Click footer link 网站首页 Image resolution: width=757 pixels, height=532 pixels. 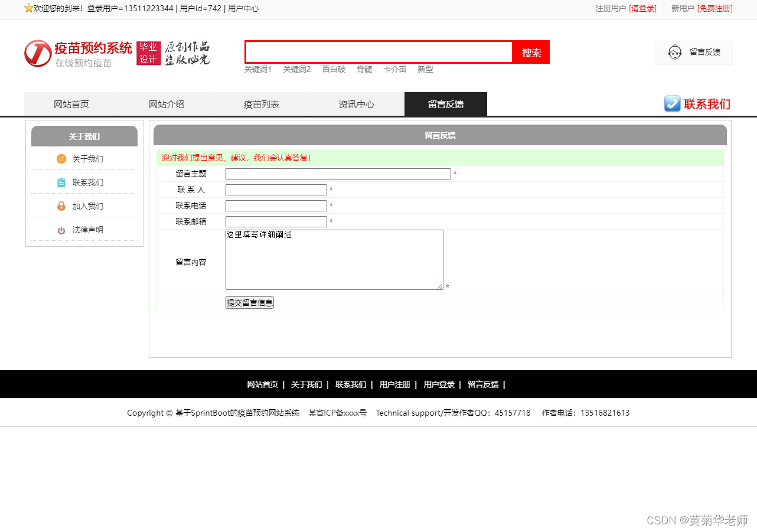262,384
